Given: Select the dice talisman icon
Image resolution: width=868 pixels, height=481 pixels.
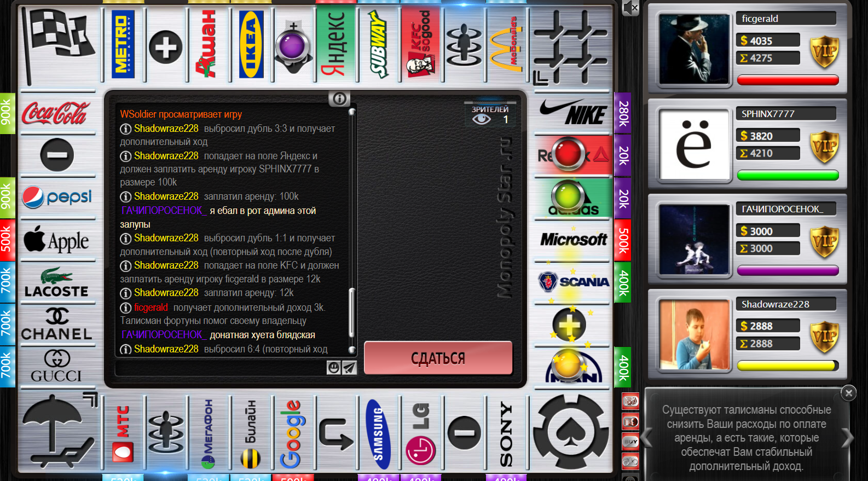Looking at the screenshot, I should click(630, 401).
